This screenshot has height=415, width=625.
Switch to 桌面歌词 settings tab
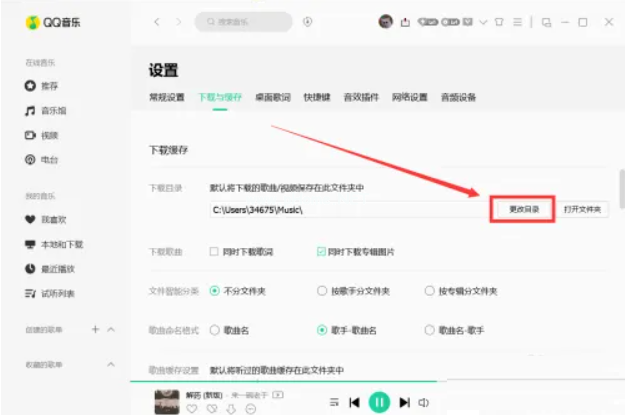click(272, 97)
